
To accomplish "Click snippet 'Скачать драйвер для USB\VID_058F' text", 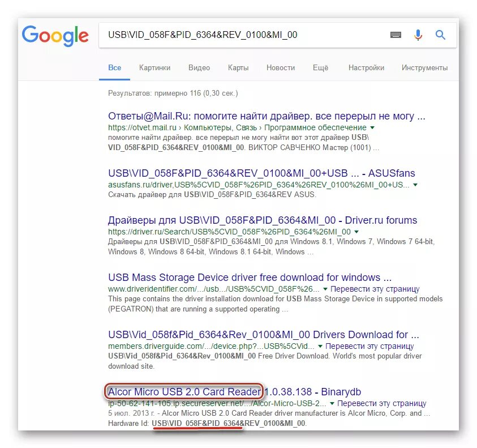I will click(212, 195).
